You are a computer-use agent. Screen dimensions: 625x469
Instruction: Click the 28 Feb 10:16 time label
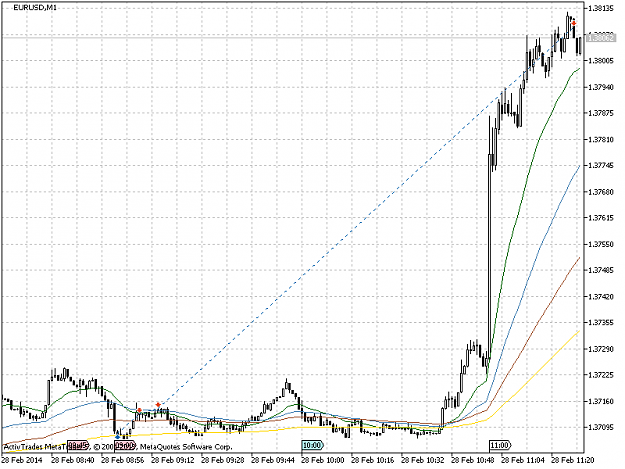click(372, 460)
